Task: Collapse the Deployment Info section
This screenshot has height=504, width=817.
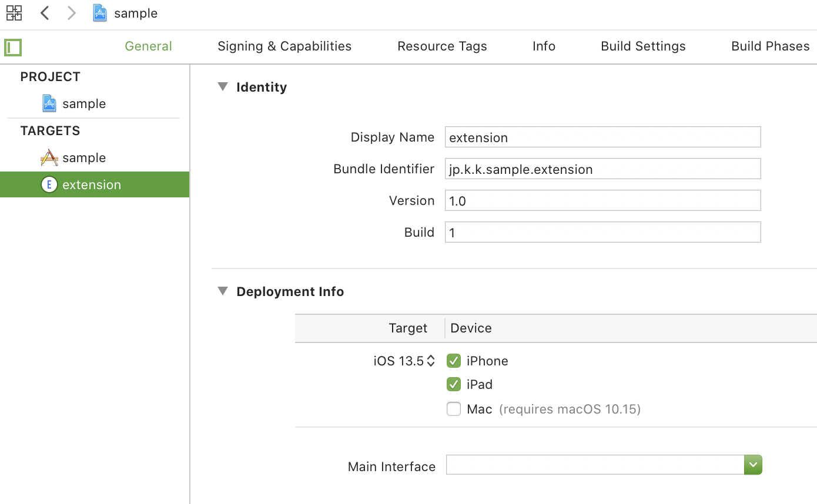Action: click(223, 291)
